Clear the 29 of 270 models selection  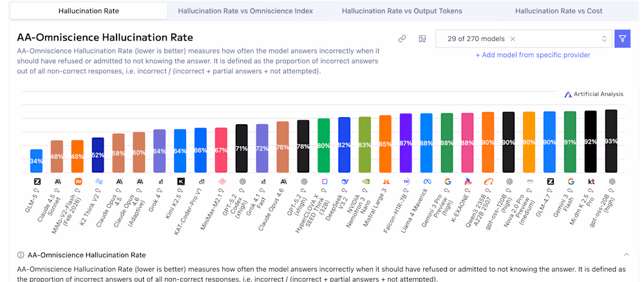point(513,39)
